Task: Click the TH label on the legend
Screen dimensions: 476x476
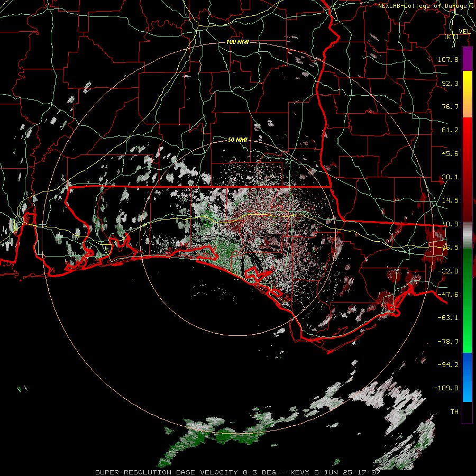Action: click(454, 412)
